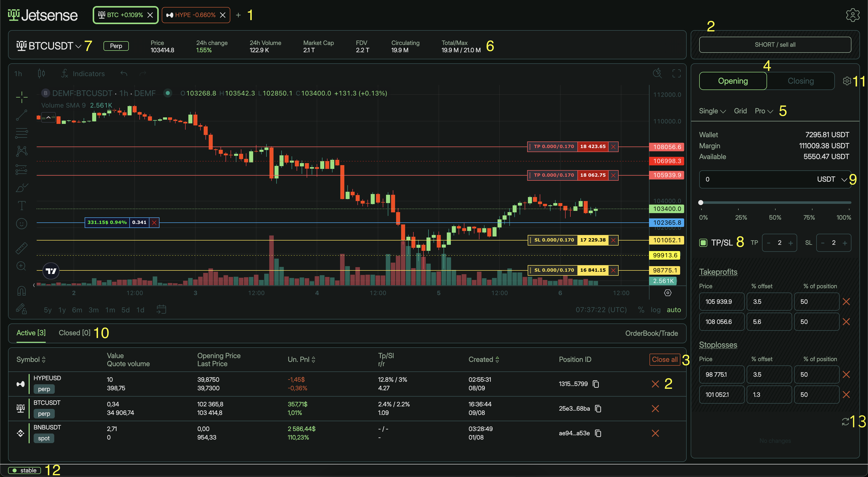Screen dimensions: 868x477
Task: Switch to the Closing tab
Action: (800, 81)
